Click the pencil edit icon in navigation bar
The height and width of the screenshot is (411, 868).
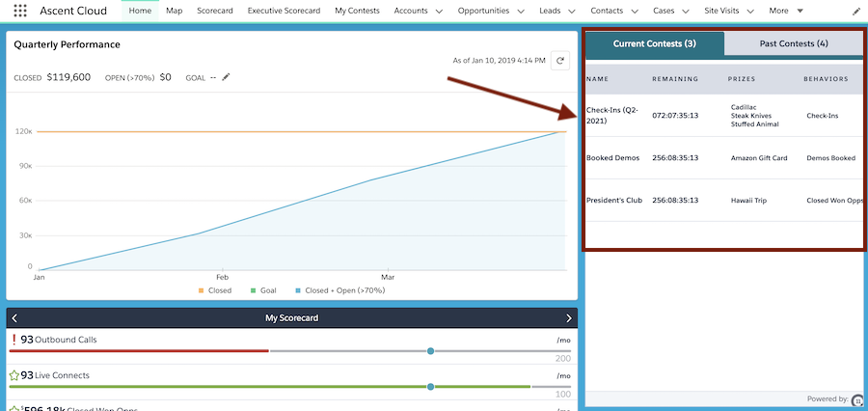(856, 11)
